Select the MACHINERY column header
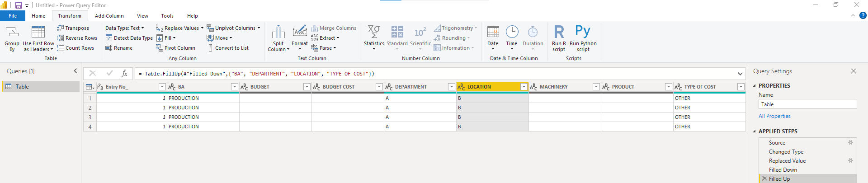868x183 pixels. [x=553, y=87]
